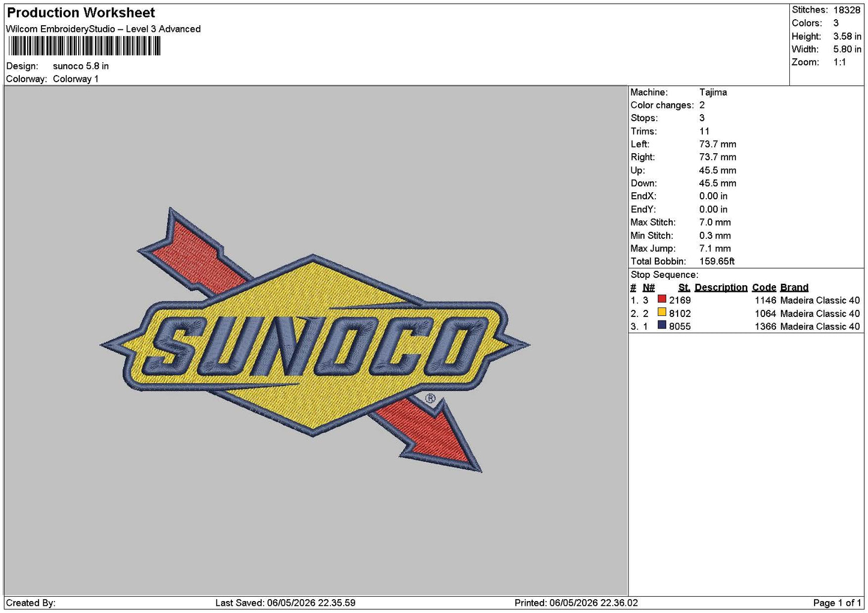Image resolution: width=868 pixels, height=613 pixels.
Task: Click the 'Right:' label
Action: point(643,157)
